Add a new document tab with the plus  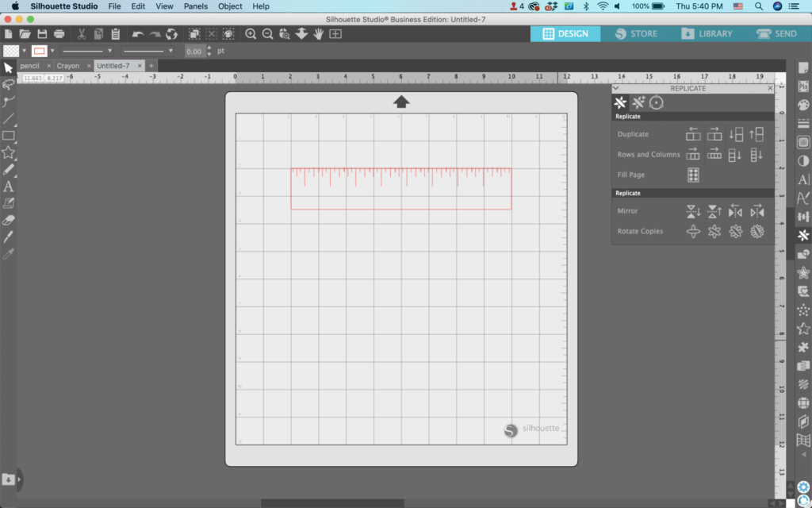[151, 66]
